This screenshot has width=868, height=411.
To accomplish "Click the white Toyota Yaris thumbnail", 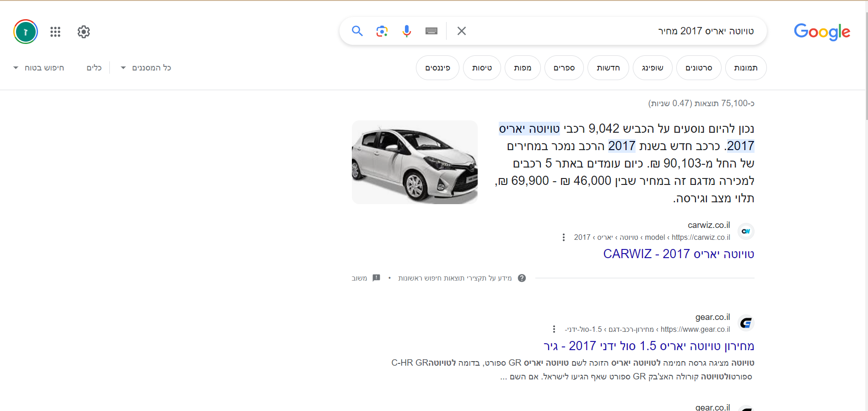I will click(x=415, y=162).
